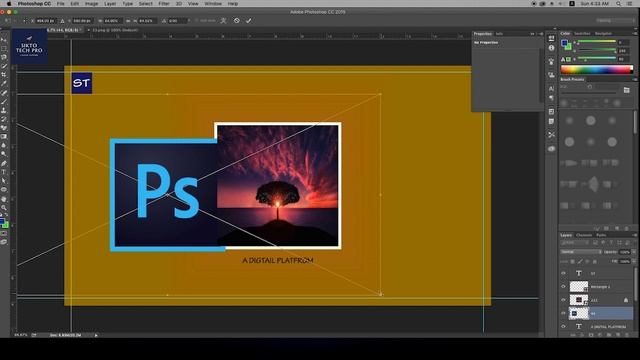Hide the A DIGITAL PLATFORM text layer

point(564,327)
